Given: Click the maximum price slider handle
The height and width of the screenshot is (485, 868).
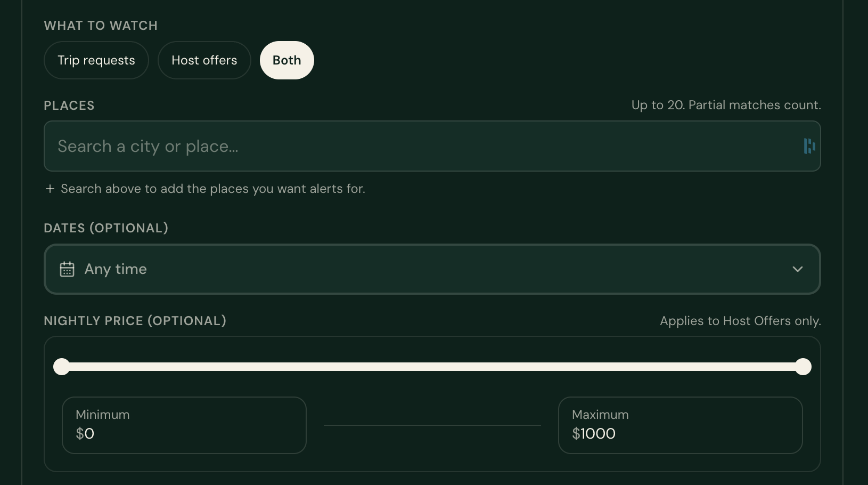Looking at the screenshot, I should click(x=803, y=367).
